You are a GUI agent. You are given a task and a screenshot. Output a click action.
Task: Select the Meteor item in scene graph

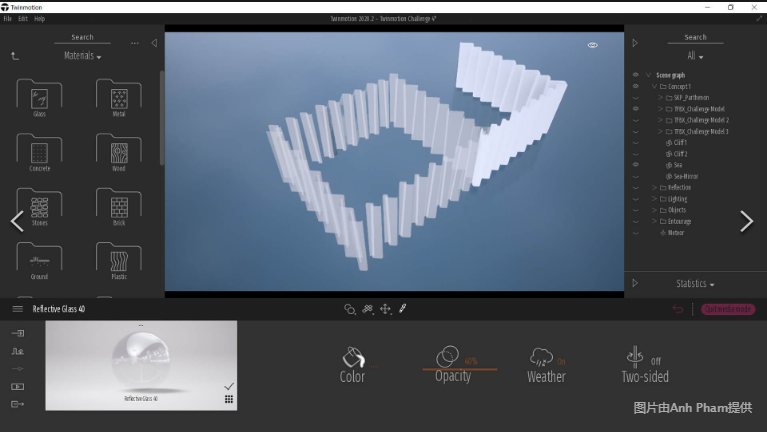(x=676, y=232)
